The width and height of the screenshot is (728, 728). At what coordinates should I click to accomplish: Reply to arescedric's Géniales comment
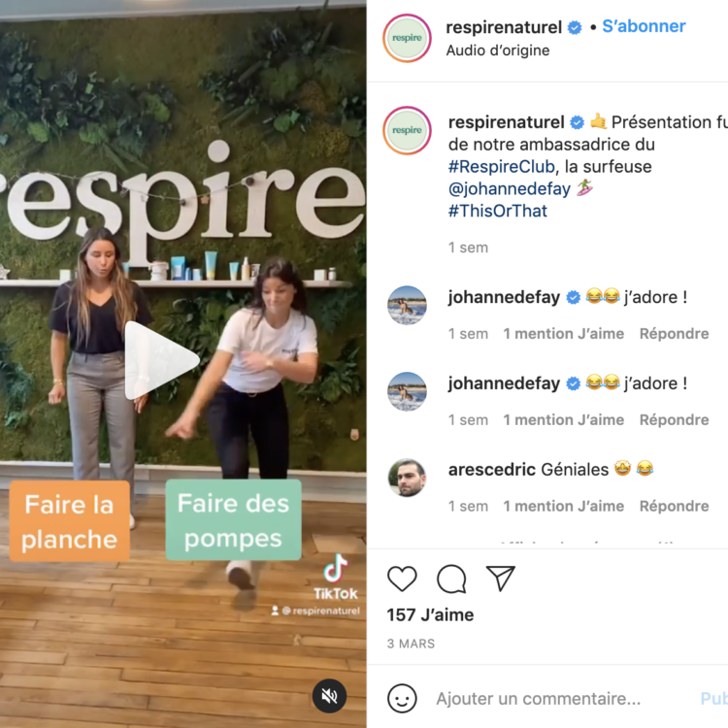(x=675, y=506)
